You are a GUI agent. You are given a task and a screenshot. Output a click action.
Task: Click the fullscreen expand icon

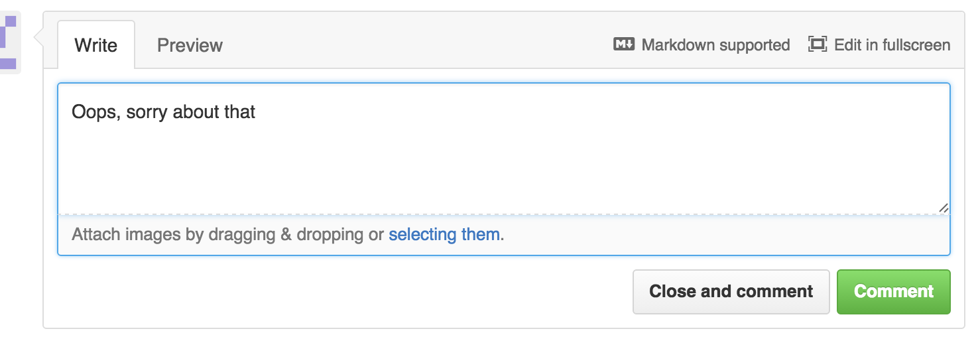tap(818, 44)
